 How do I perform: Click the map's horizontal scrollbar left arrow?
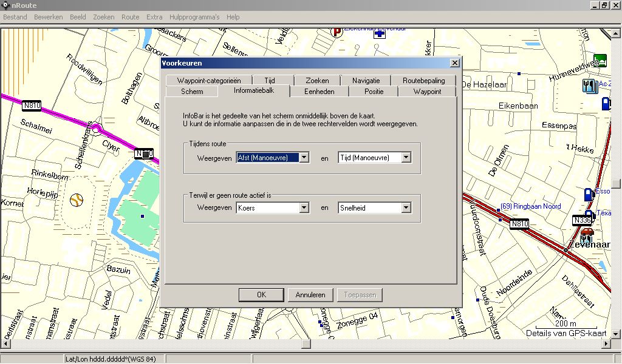5,344
